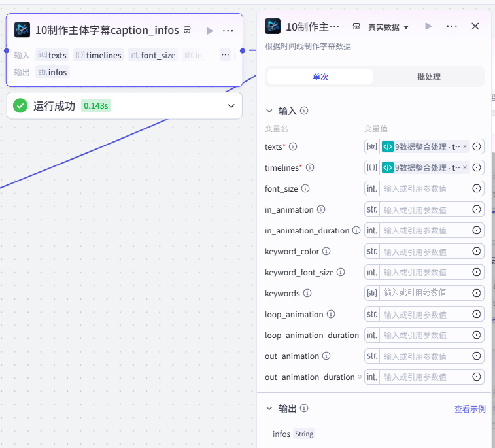This screenshot has width=495, height=448.
Task: Open the 查看示例 link
Action: click(469, 409)
